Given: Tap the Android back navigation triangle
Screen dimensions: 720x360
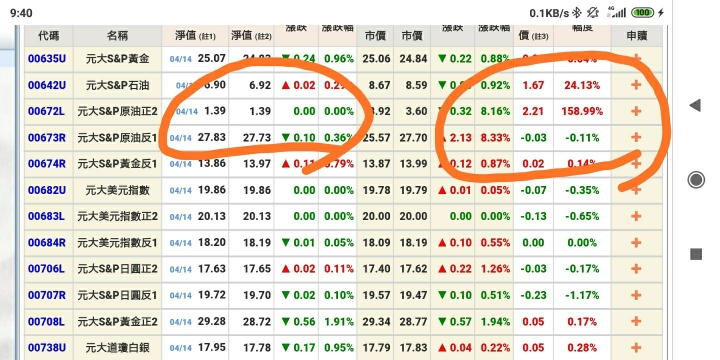Looking at the screenshot, I should coord(695,106).
